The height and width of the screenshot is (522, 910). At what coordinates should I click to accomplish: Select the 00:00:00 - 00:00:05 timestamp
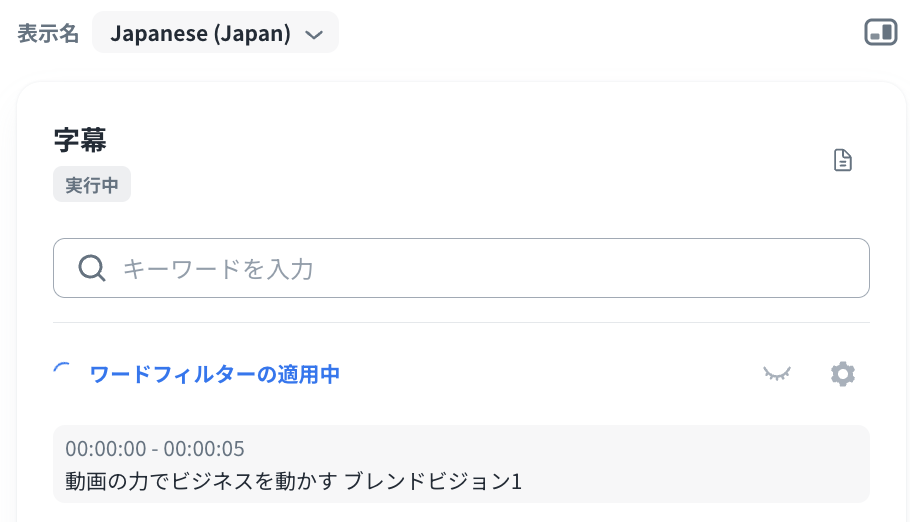(x=155, y=448)
